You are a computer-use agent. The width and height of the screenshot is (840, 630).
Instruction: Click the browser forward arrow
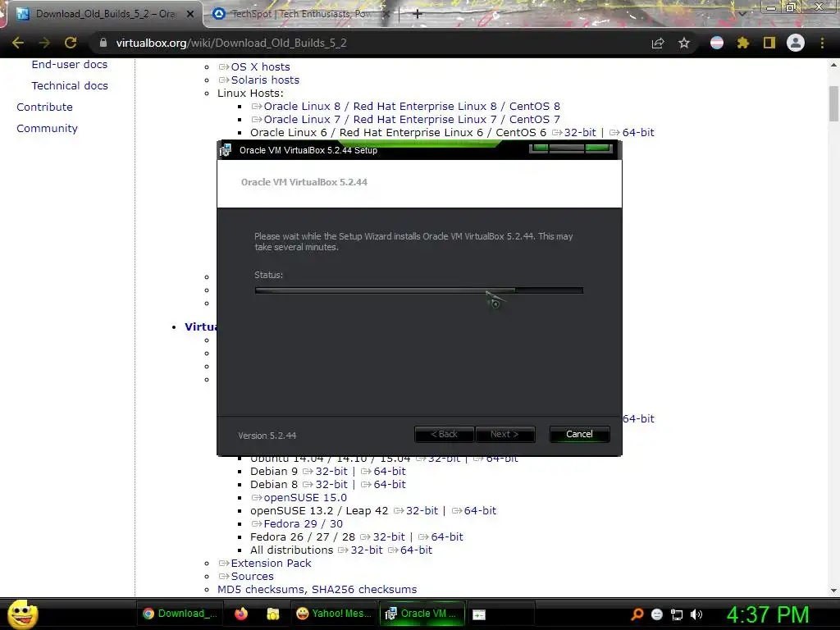coord(44,43)
